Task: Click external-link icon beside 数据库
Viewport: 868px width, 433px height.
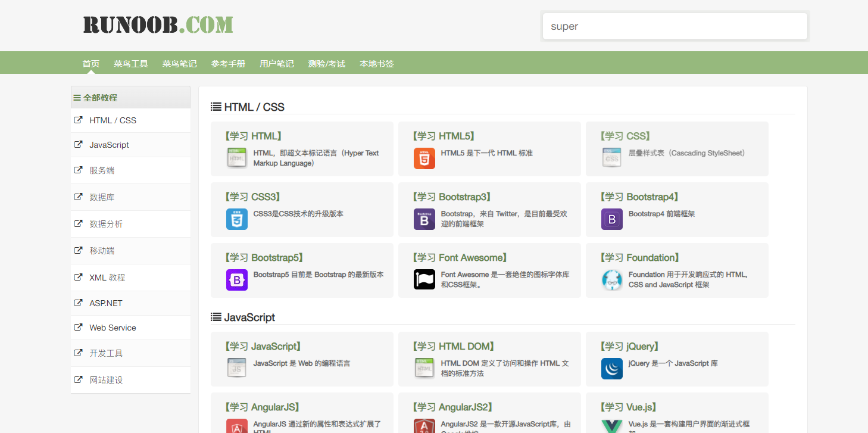Action: click(78, 197)
